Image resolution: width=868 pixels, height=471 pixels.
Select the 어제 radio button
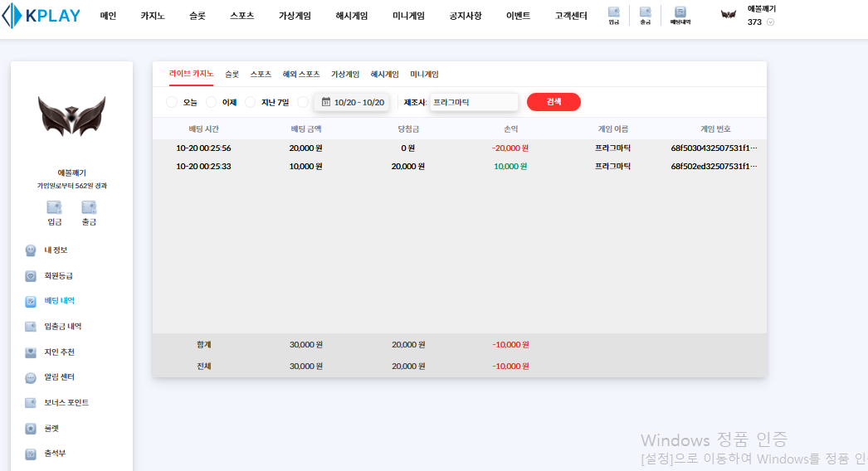tap(211, 102)
